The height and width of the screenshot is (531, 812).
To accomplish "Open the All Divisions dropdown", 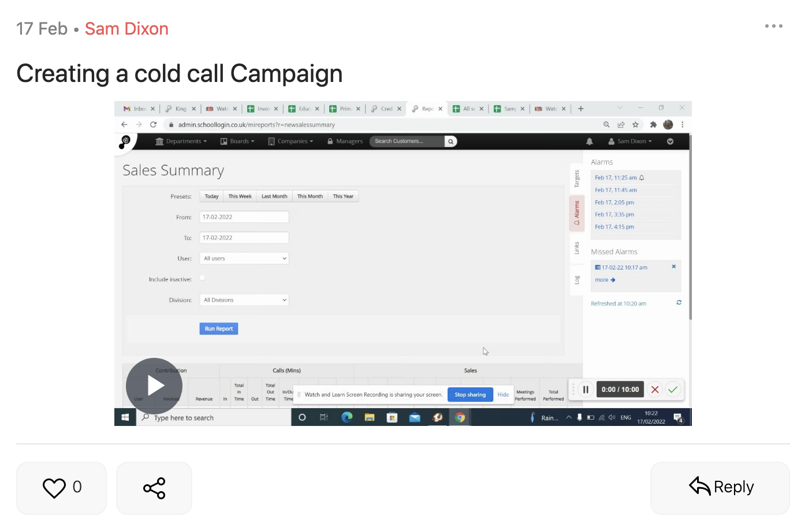I will (x=244, y=300).
